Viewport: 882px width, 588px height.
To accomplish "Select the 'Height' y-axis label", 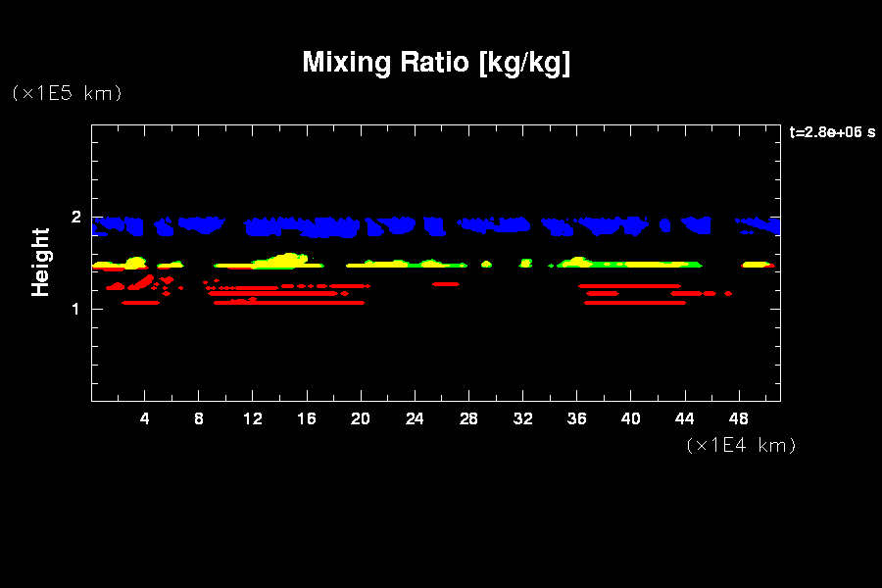I will click(x=40, y=262).
